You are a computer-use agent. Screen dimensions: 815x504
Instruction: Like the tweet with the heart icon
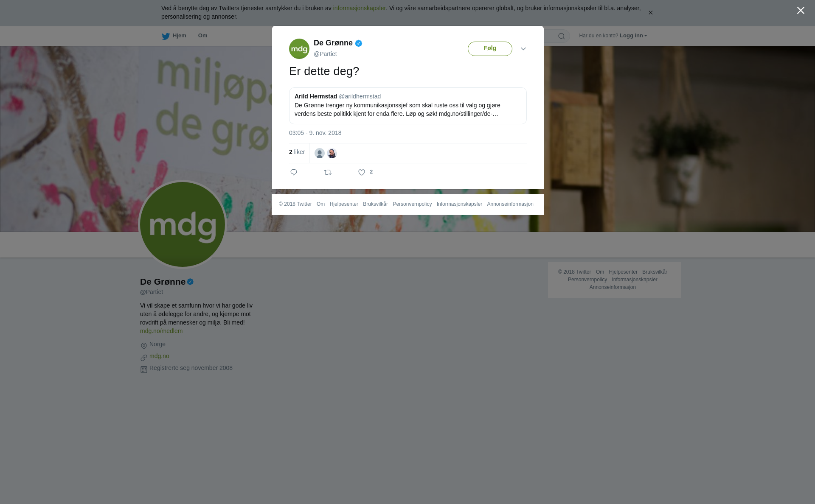362,172
